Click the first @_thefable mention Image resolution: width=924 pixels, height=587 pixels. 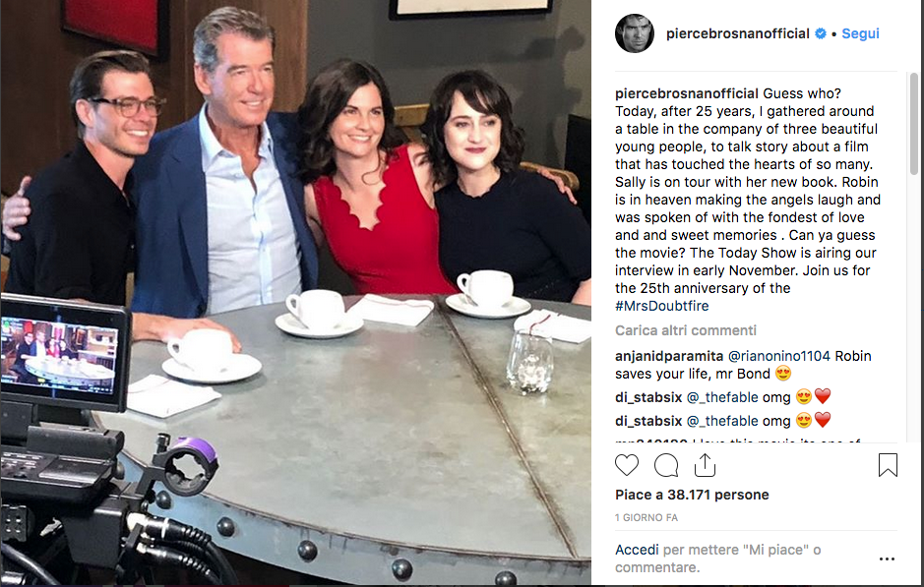(x=722, y=397)
